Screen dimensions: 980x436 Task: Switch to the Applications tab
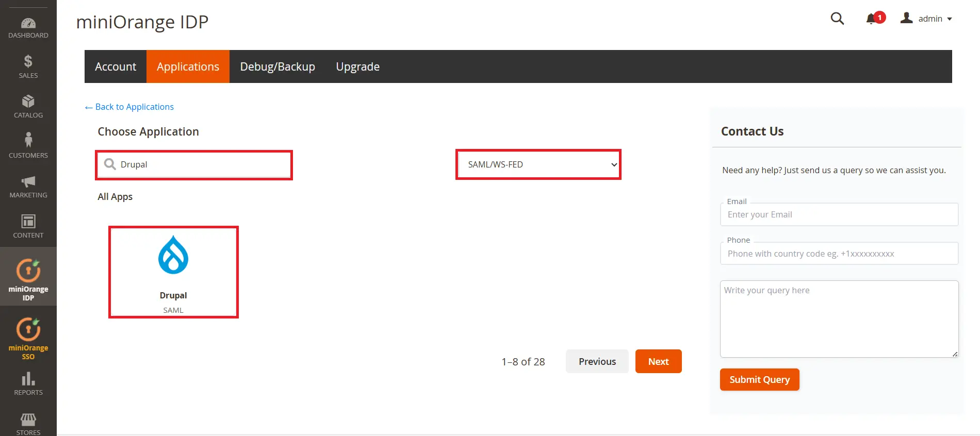tap(188, 66)
